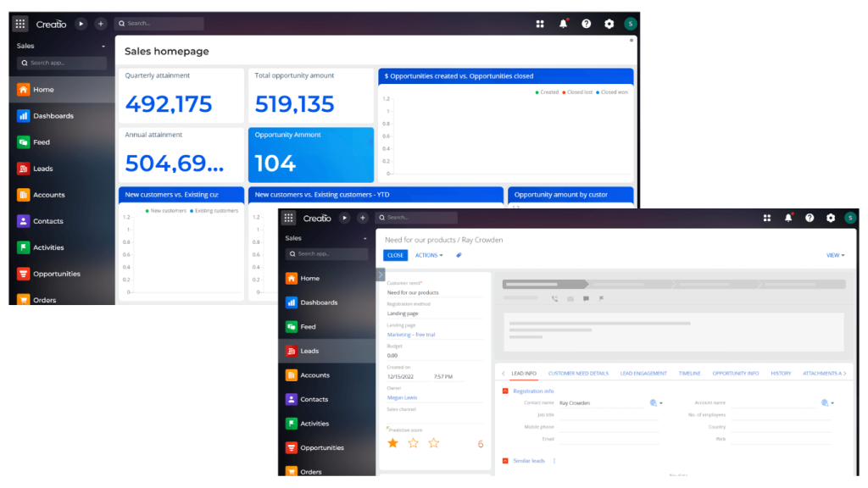
Task: Open the notification bell
Action: tap(787, 218)
